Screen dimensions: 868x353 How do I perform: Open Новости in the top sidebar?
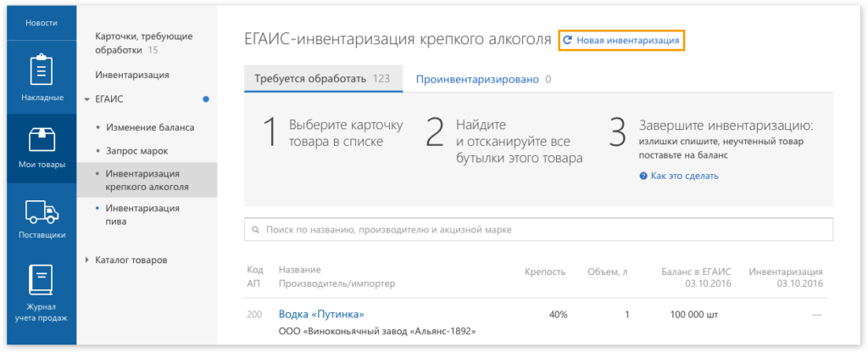point(42,22)
